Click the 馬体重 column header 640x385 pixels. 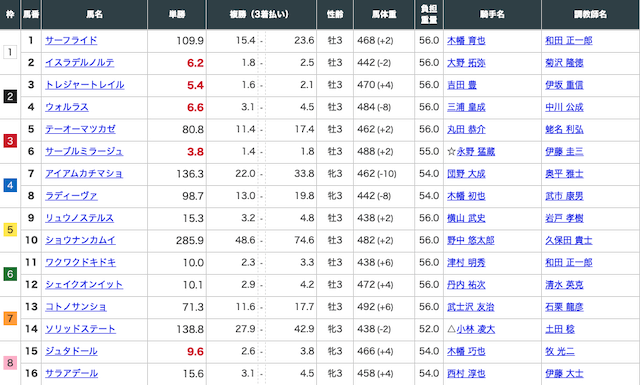point(384,14)
